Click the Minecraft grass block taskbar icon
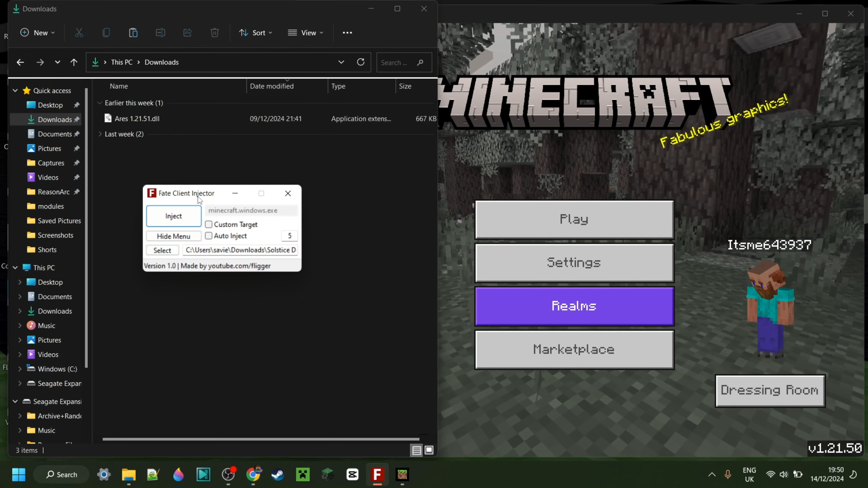 (x=402, y=474)
